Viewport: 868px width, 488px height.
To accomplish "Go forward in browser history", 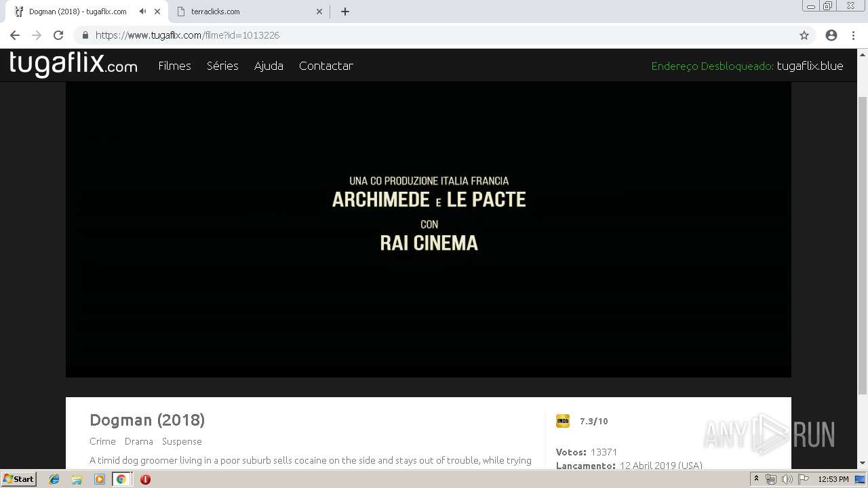I will point(37,35).
